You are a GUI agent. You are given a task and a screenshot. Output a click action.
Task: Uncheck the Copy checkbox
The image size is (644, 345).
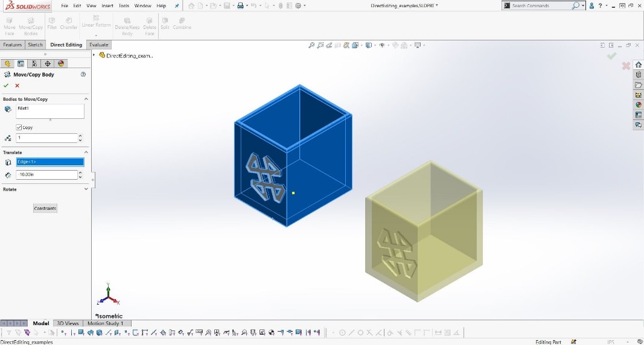click(19, 127)
